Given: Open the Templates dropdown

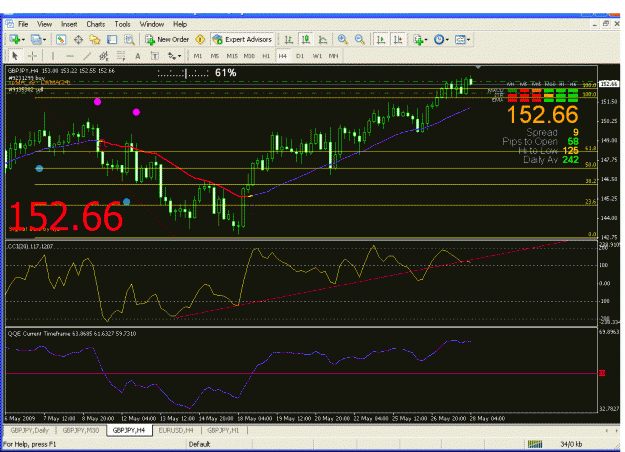Looking at the screenshot, I should point(463,39).
